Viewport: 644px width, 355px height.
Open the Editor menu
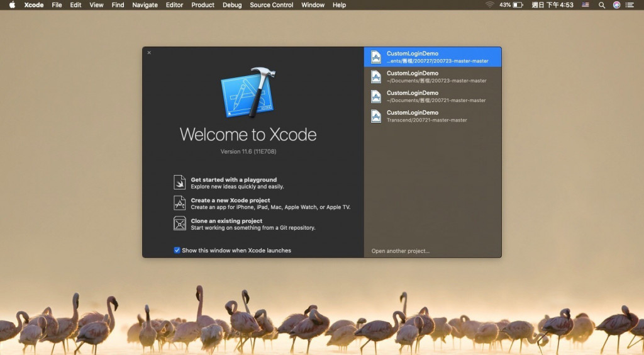(175, 5)
